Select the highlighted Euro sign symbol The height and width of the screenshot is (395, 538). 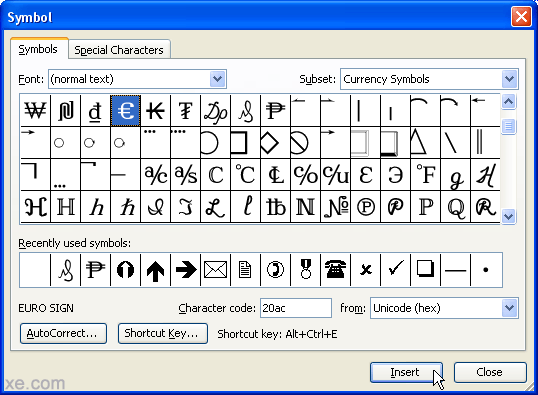tap(126, 111)
